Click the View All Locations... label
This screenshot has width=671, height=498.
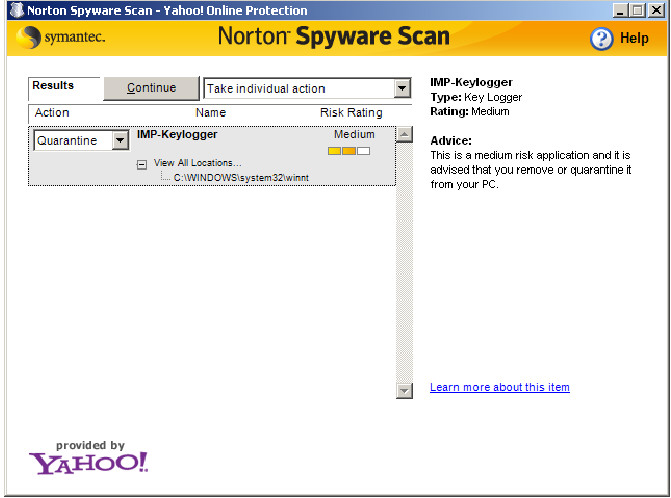click(197, 163)
